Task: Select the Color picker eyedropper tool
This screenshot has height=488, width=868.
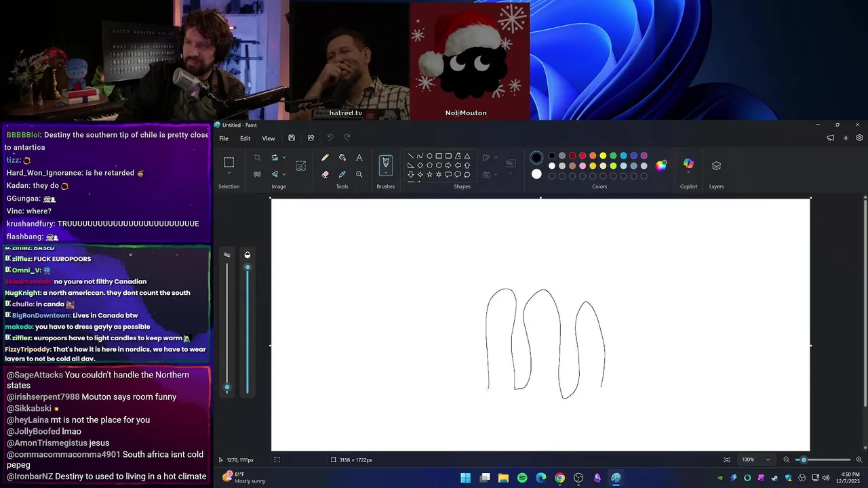Action: click(x=342, y=174)
